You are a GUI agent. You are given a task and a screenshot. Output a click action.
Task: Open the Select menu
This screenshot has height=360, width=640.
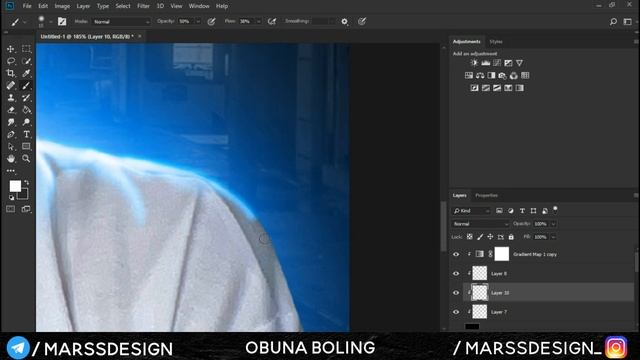pos(122,6)
